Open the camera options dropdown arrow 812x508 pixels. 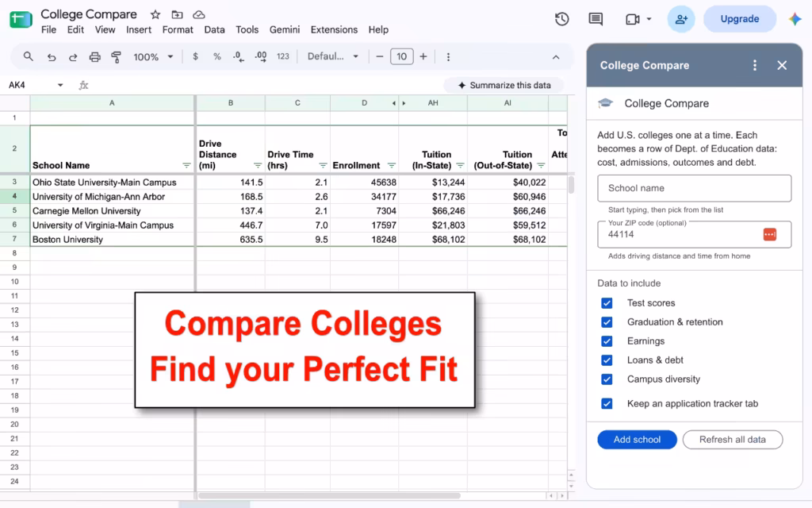(x=649, y=19)
